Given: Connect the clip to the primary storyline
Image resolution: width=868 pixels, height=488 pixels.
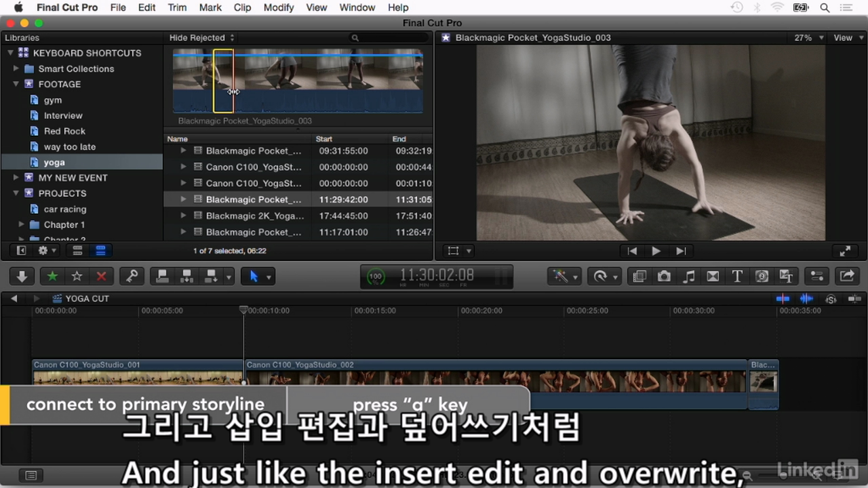Looking at the screenshot, I should tap(162, 276).
